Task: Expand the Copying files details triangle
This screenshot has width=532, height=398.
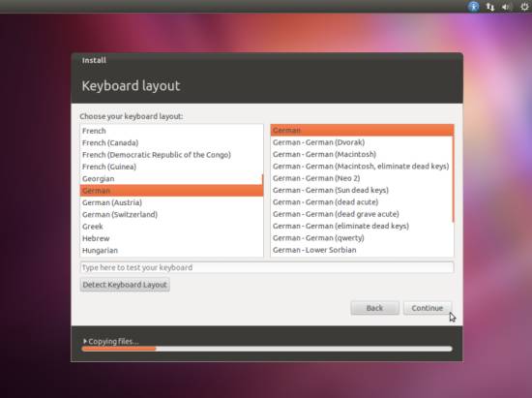Action: tap(85, 341)
